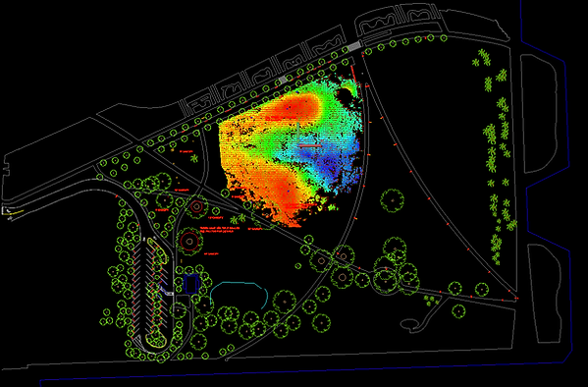Click the blue rectangular building outline
This screenshot has height=387, width=588.
point(191,284)
